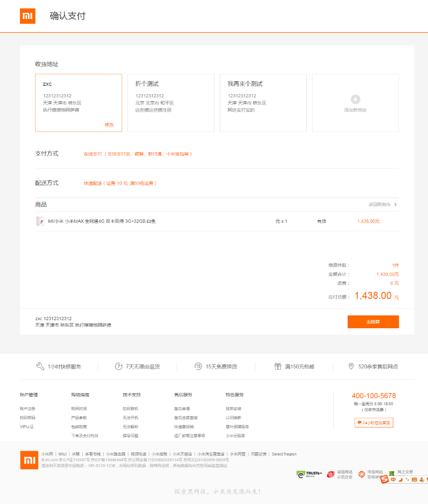This screenshot has height=504, width=428.
Task: Click the soft keyboard icon on IME bar
Action: click(x=415, y=480)
